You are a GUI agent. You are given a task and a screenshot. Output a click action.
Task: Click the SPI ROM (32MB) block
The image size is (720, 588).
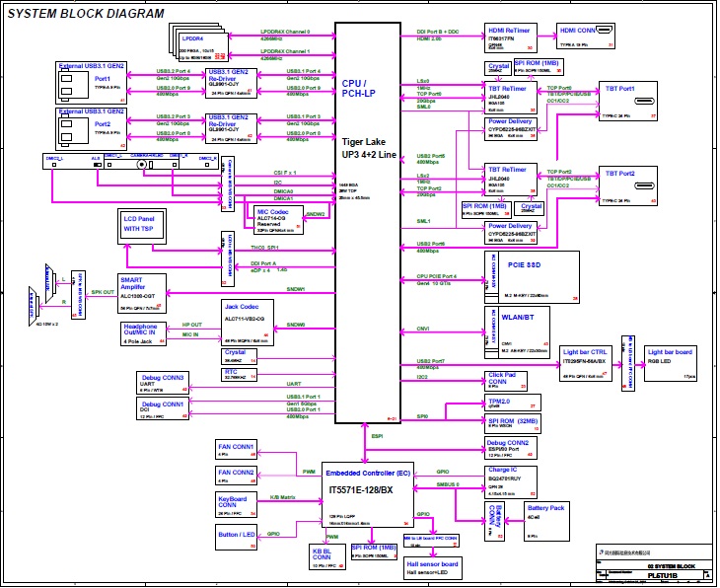pos(513,424)
